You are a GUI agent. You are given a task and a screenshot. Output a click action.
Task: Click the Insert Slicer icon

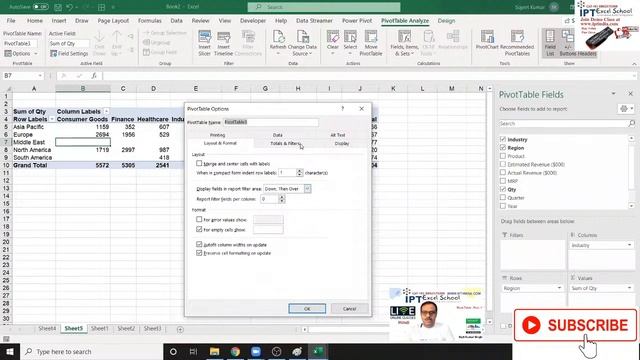point(204,42)
